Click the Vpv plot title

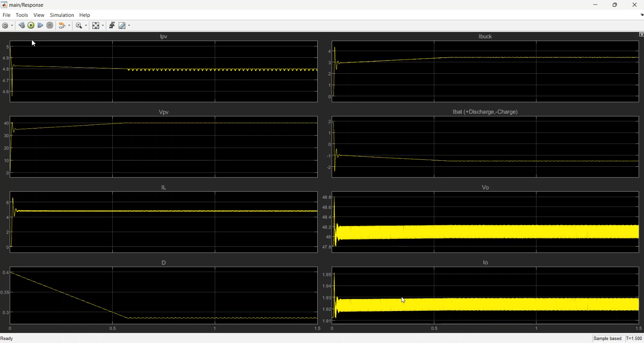click(x=164, y=112)
